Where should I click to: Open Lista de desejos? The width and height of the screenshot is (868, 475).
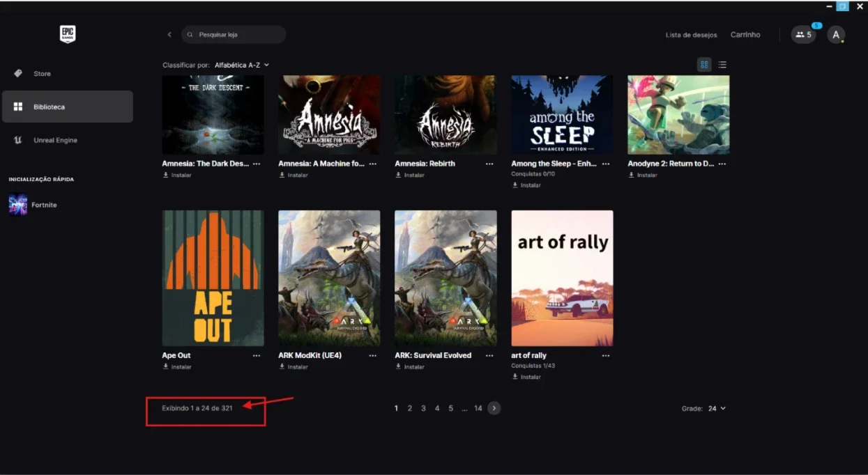[x=691, y=35]
